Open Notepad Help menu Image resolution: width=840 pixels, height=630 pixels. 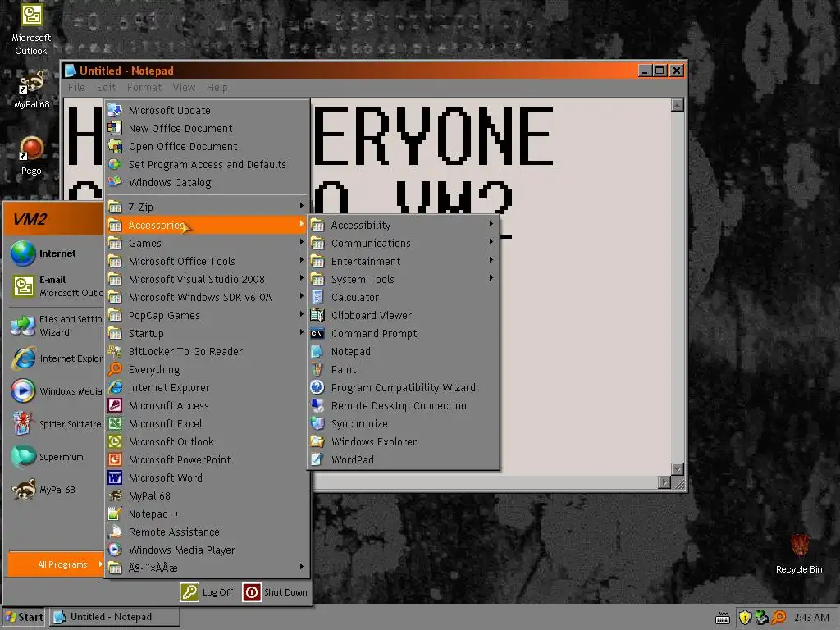coord(217,87)
